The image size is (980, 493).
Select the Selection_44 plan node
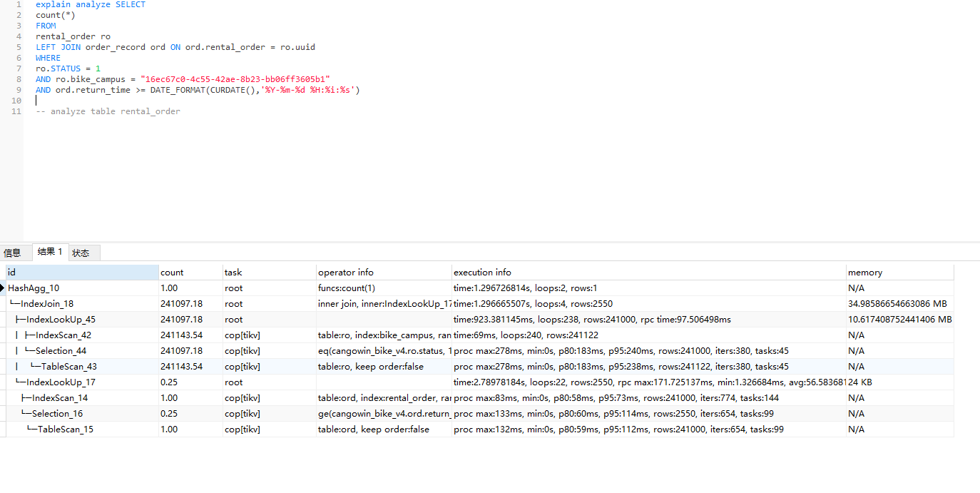point(61,351)
